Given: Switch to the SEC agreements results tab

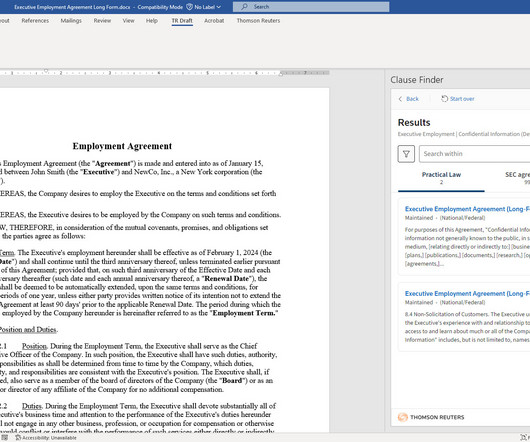Looking at the screenshot, I should coord(517,178).
